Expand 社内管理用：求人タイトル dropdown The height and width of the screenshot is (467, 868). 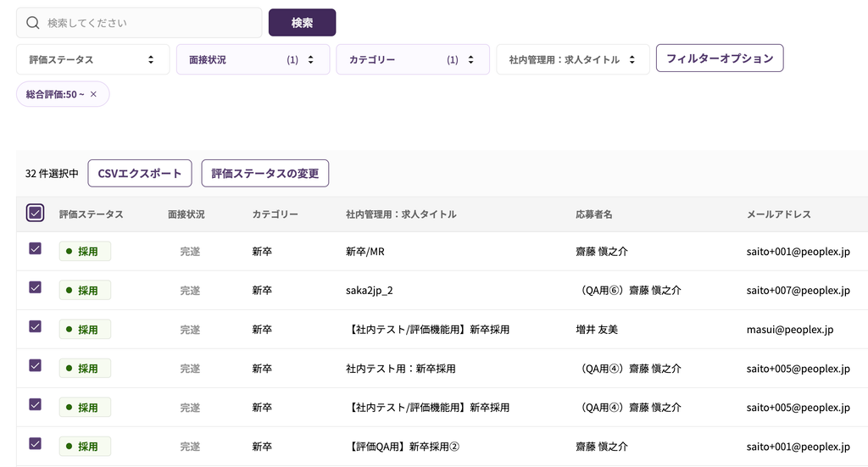[x=572, y=60]
